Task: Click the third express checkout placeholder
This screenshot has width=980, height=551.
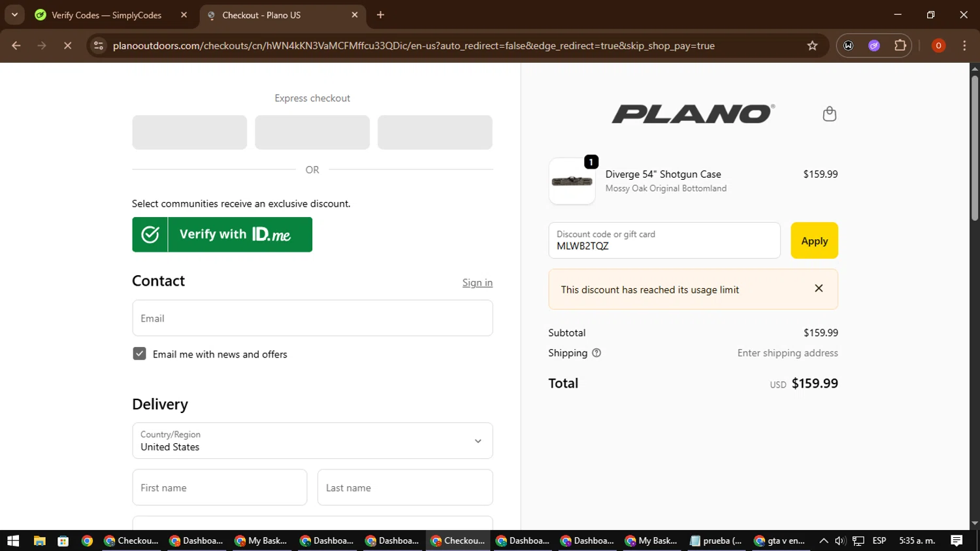Action: pos(435,133)
